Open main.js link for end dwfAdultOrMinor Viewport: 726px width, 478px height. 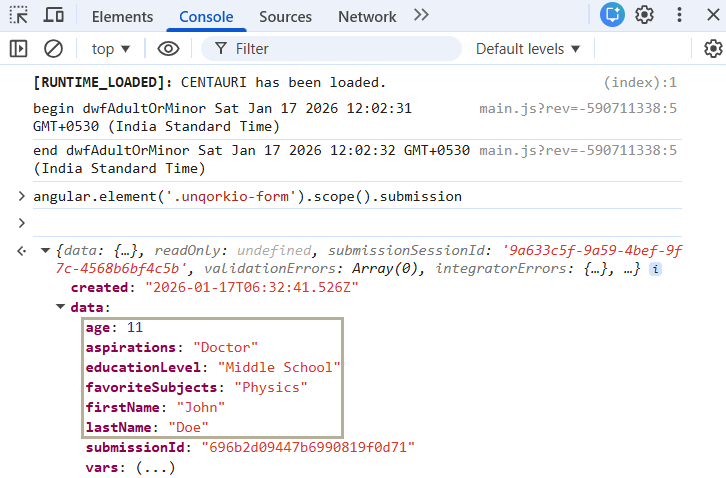point(578,151)
